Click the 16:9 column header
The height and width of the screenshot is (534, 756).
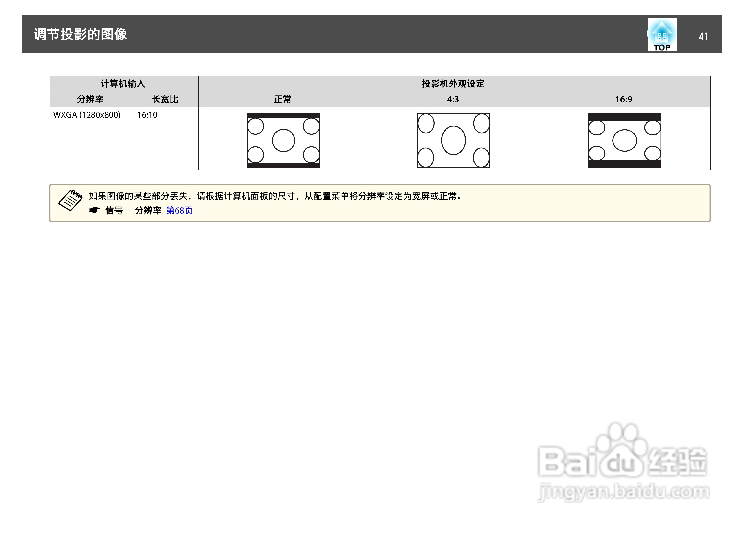click(x=624, y=99)
